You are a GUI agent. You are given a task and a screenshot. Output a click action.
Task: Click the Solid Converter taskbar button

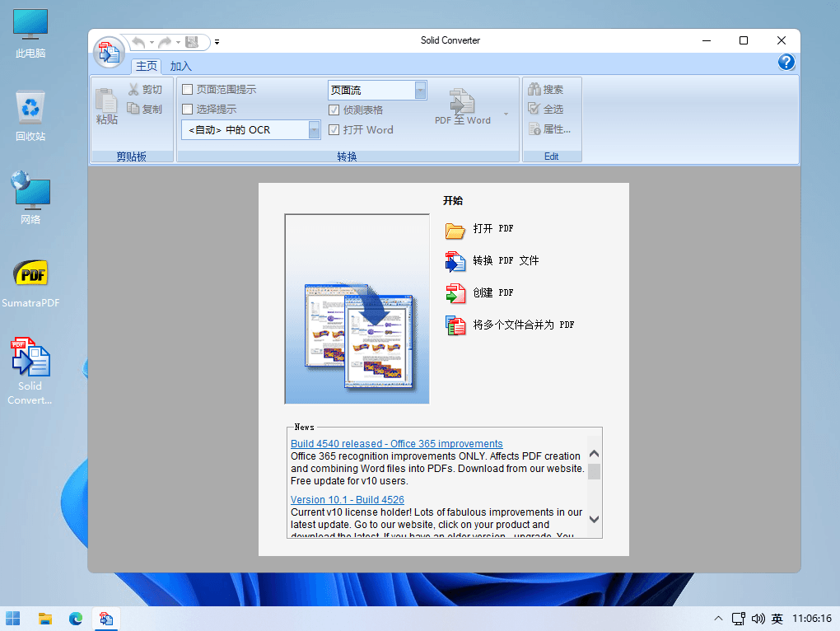tap(106, 619)
